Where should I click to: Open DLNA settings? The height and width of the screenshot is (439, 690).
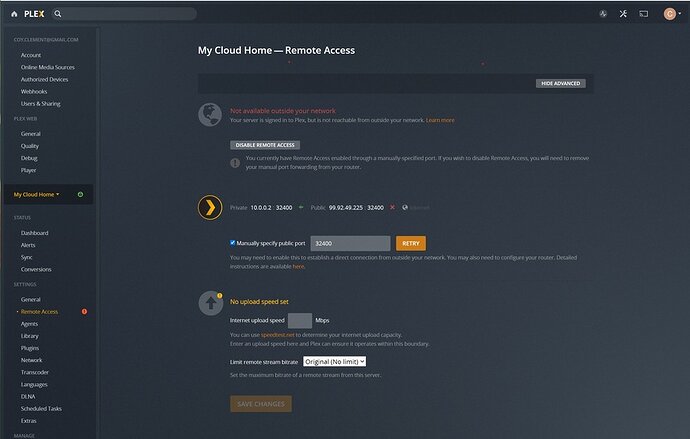[x=28, y=396]
